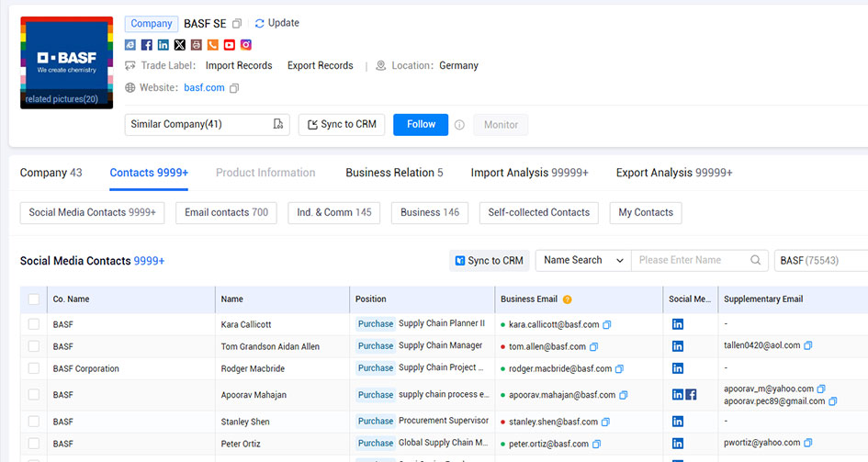Open BASF's X (Twitter) profile icon
868x462 pixels.
pos(180,45)
